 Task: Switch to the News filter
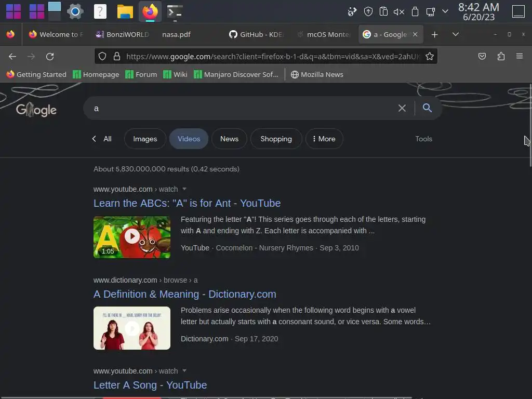pyautogui.click(x=229, y=139)
